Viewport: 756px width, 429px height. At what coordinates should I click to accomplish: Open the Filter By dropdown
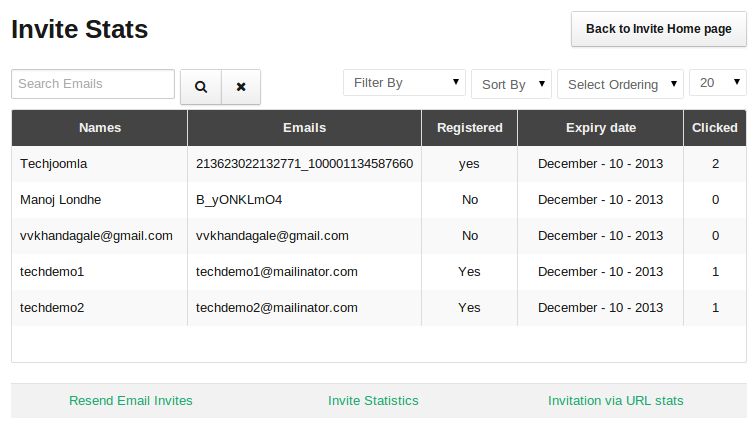pos(405,83)
